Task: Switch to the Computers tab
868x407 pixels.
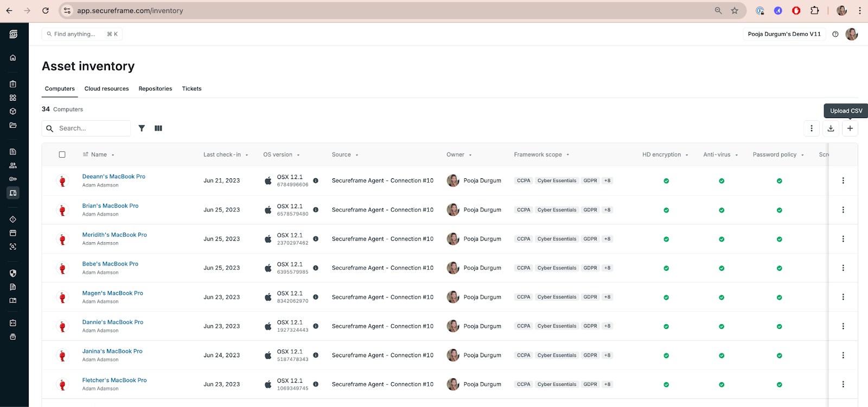Action: 60,89
